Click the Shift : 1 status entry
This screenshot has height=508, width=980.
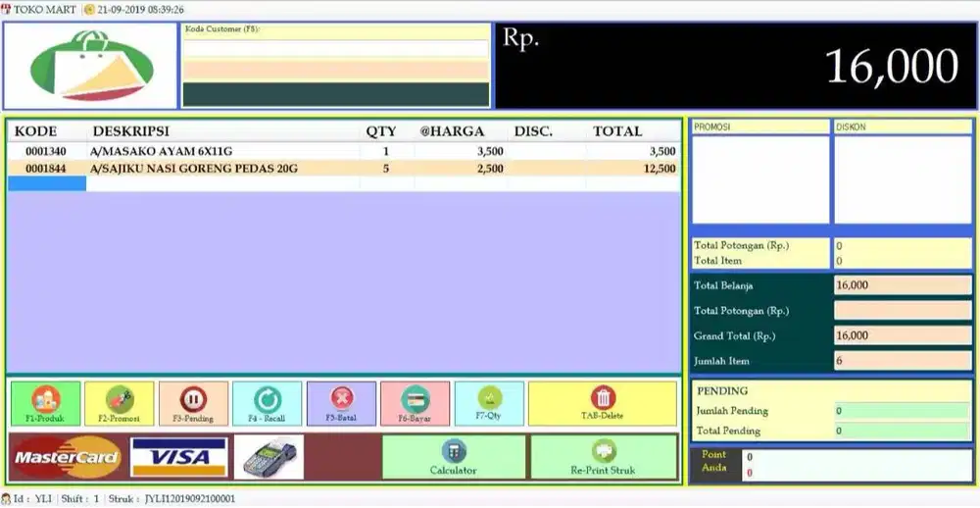(80, 498)
